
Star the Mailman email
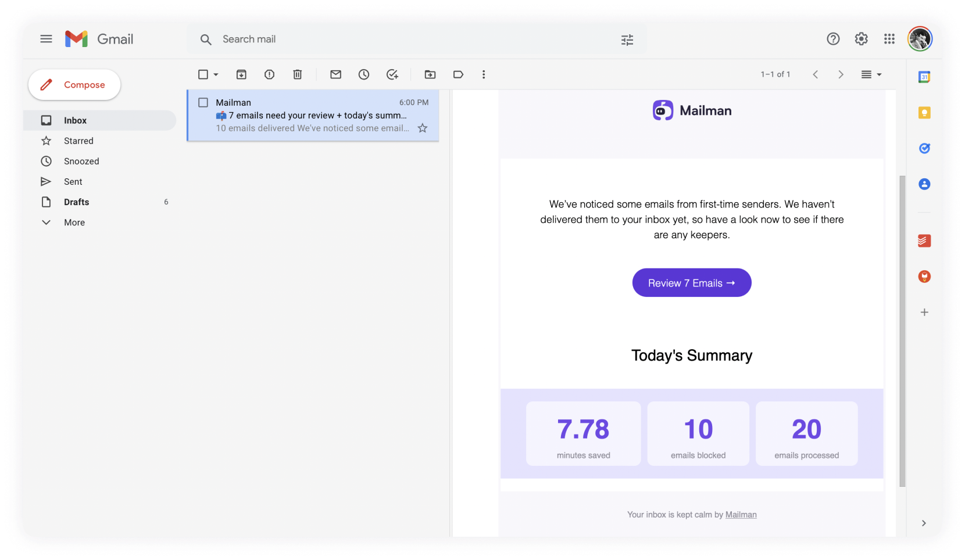[x=423, y=128]
